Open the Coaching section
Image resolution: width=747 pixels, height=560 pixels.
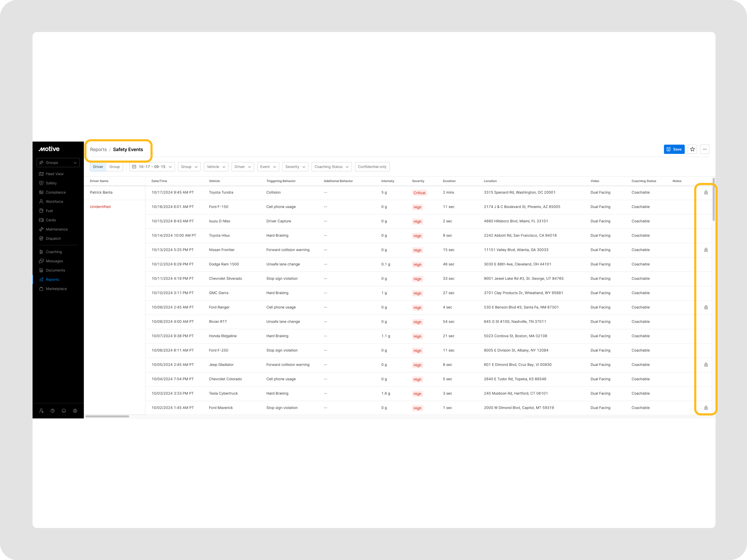tap(54, 251)
